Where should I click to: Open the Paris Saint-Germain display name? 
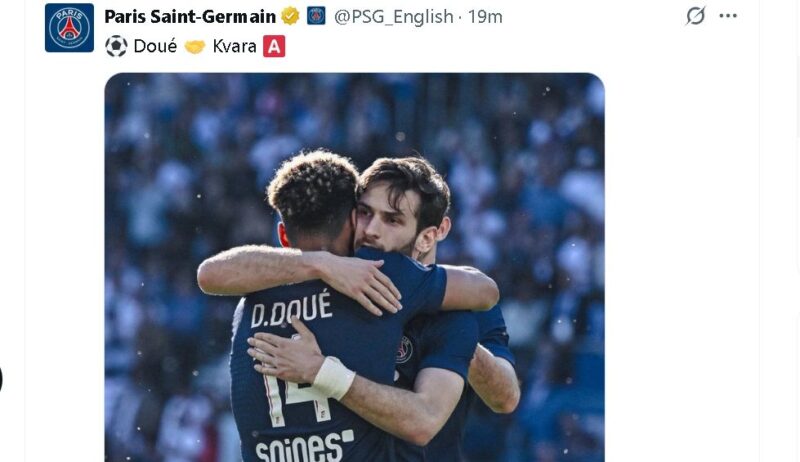coord(190,17)
